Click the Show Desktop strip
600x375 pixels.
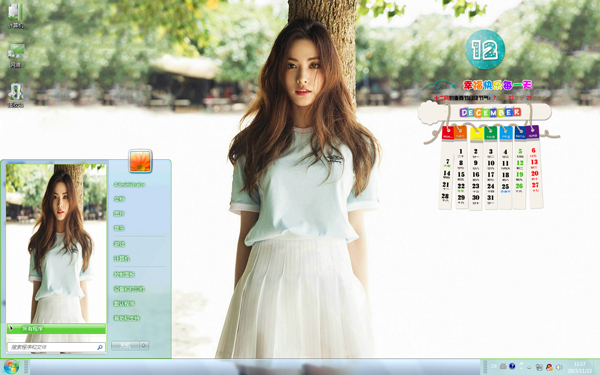(x=597, y=367)
